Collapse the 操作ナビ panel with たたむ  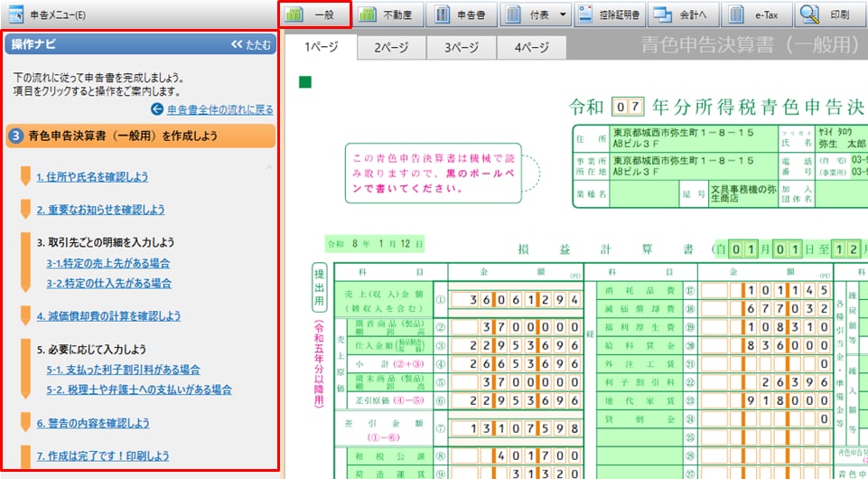[x=250, y=43]
